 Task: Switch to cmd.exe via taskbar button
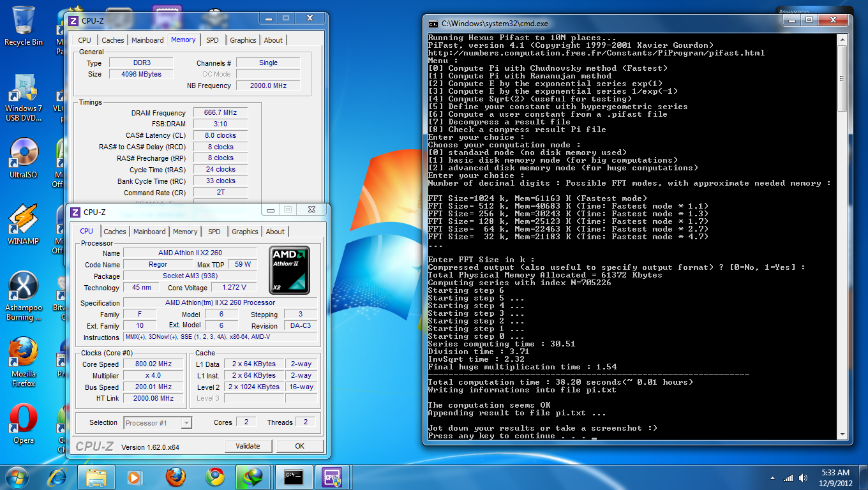coord(293,477)
